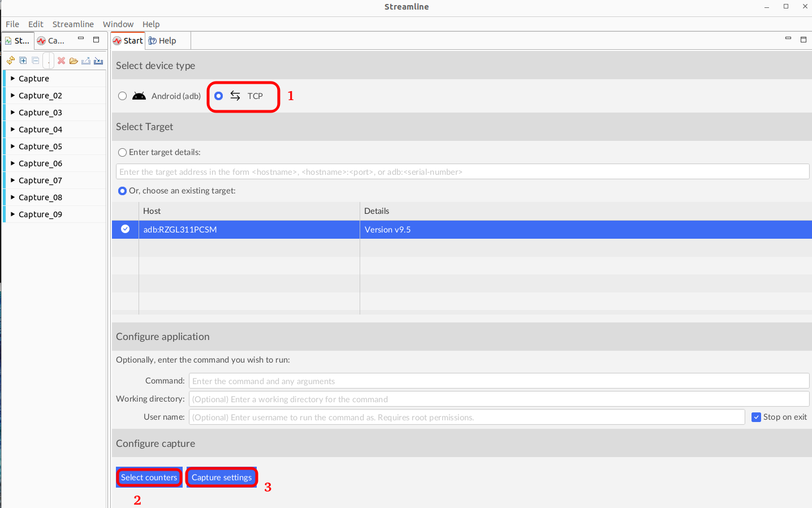Expand the Capture_06 tree item
This screenshot has height=508, width=812.
(12, 163)
